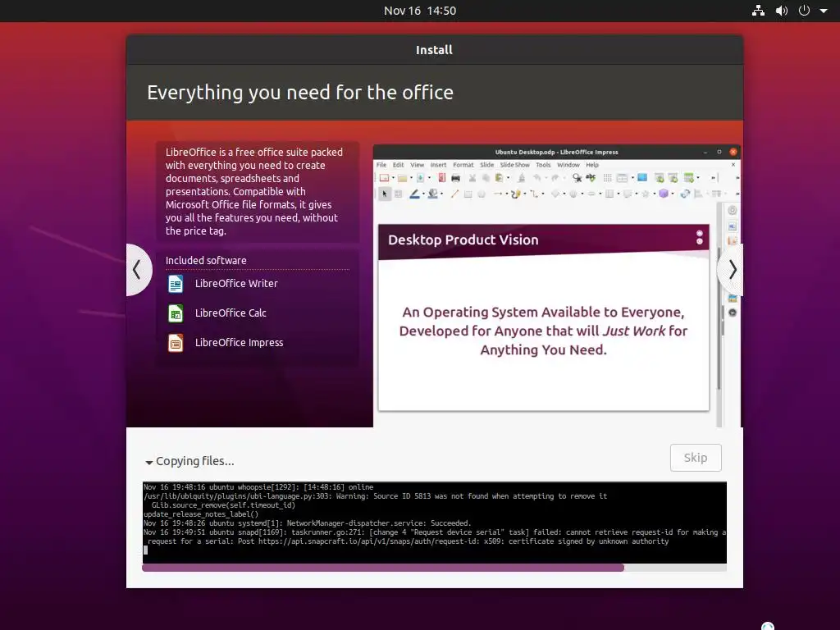Open the network status indicator
Viewport: 840px width, 630px height.
coord(758,10)
